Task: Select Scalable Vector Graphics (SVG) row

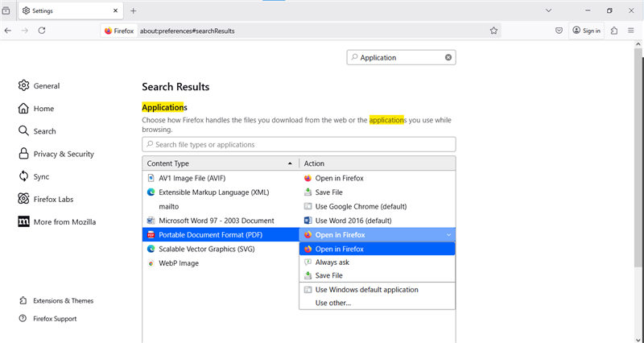Action: [221, 249]
